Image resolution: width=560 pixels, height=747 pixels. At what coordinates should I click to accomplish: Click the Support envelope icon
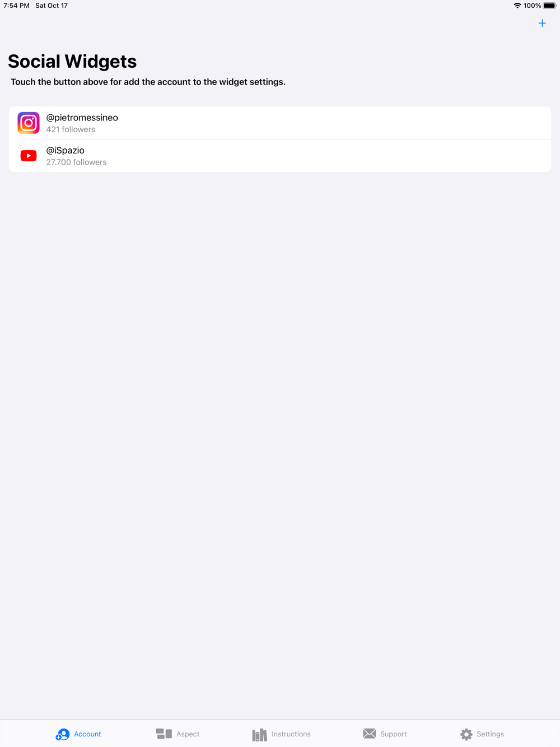pos(370,734)
